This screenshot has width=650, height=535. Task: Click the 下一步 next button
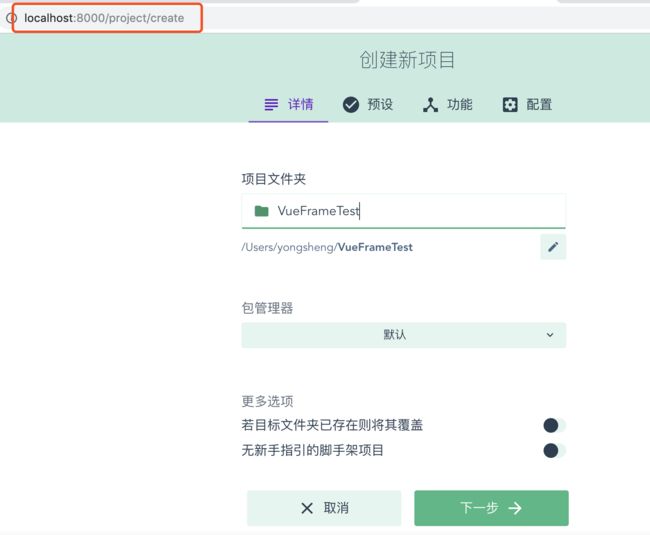[491, 508]
